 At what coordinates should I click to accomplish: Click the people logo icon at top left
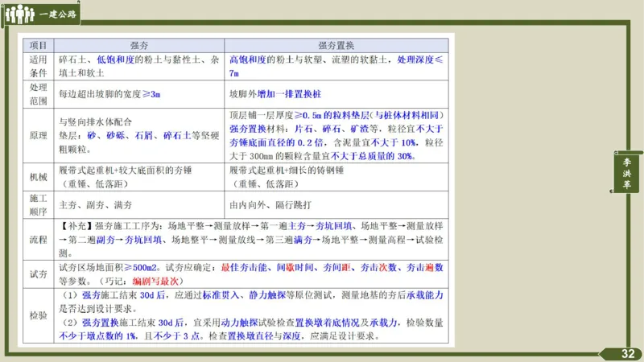coord(19,14)
